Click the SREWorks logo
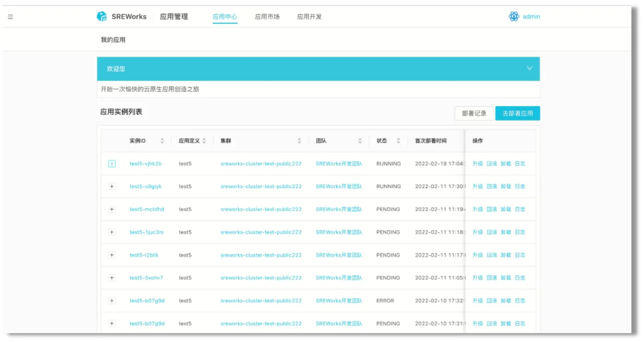The image size is (644, 342). tap(121, 17)
